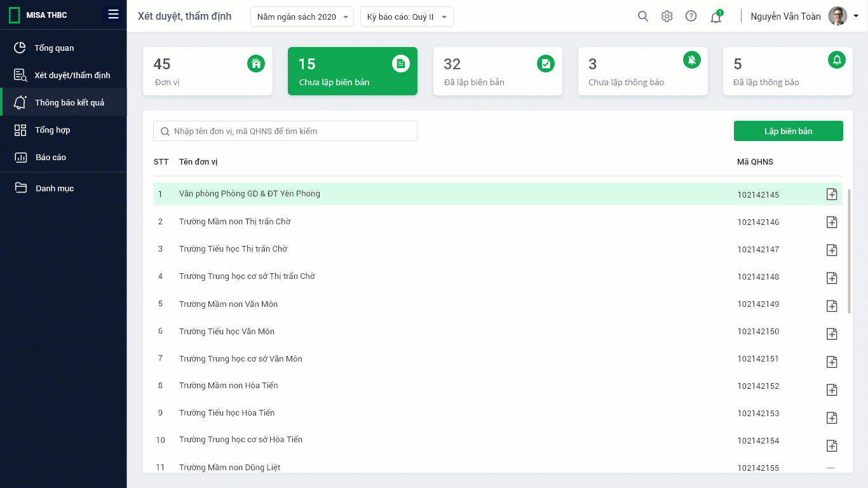Click the STT column header
The image size is (868, 488).
[161, 162]
